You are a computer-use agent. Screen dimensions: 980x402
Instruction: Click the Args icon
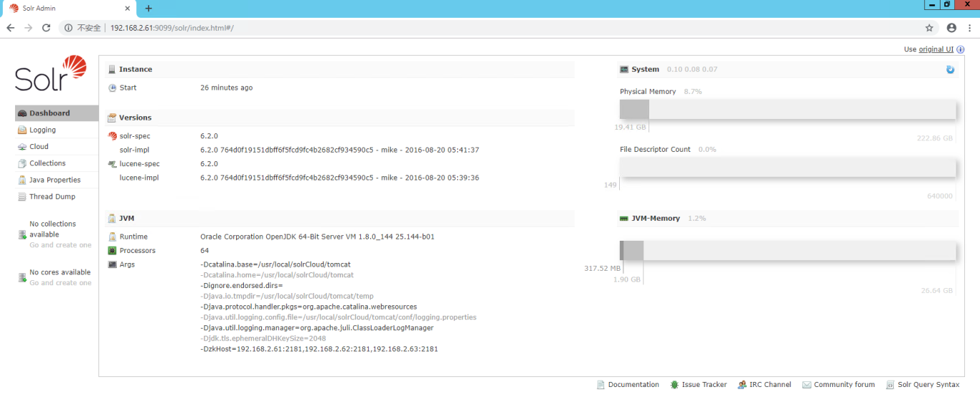pos(112,264)
